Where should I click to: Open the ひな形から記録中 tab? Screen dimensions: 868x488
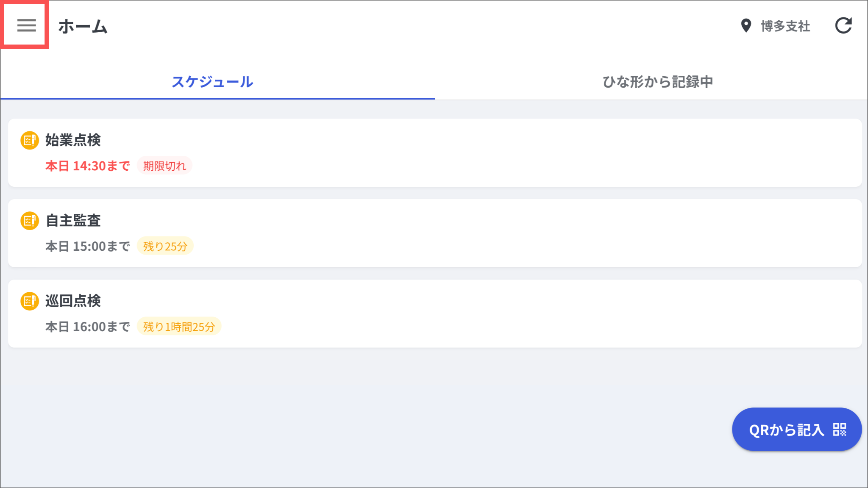[x=657, y=82]
